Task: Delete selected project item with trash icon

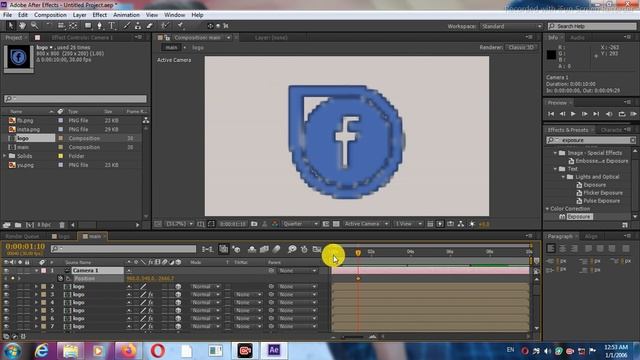Action: [62, 225]
